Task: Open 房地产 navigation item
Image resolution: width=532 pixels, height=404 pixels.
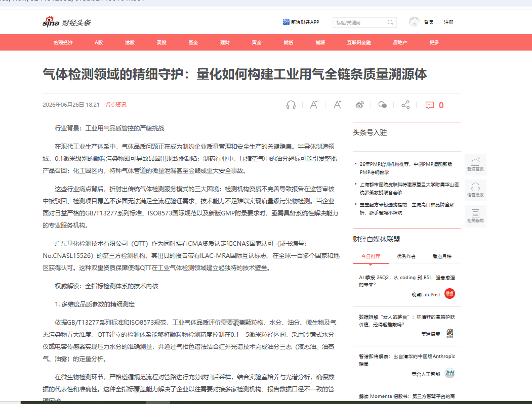Action: pyautogui.click(x=400, y=42)
